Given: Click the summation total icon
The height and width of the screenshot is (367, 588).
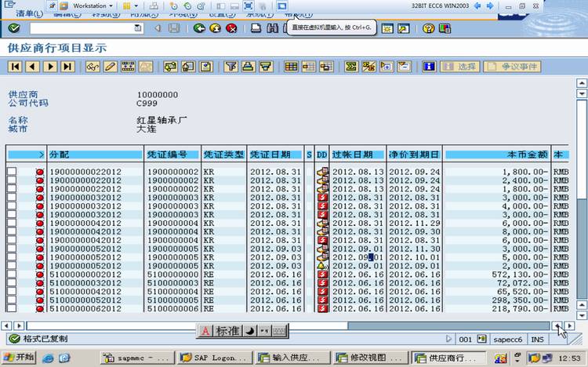Looking at the screenshot, I should tap(351, 67).
